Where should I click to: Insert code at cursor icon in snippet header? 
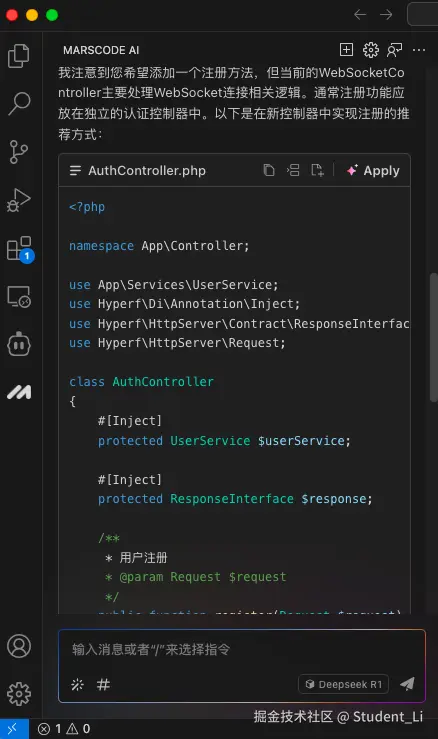tap(293, 170)
